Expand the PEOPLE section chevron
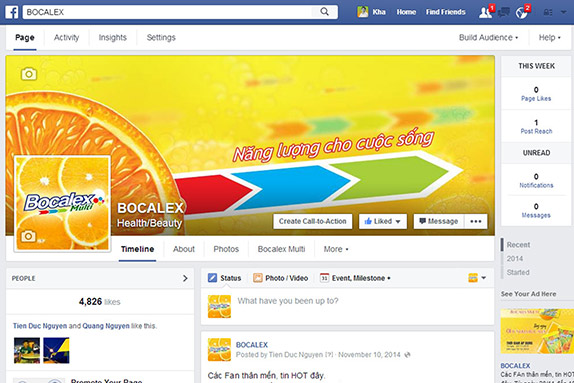This screenshot has height=383, width=574. point(185,278)
